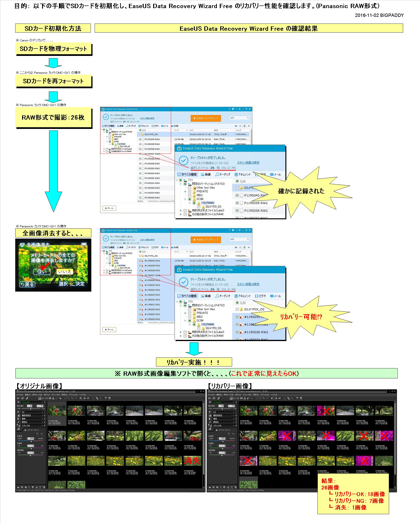Select the ビデオ filter in the enlarged 189-files panel
Image resolution: width=420 pixels, height=523 pixels.
pyautogui.click(x=260, y=296)
